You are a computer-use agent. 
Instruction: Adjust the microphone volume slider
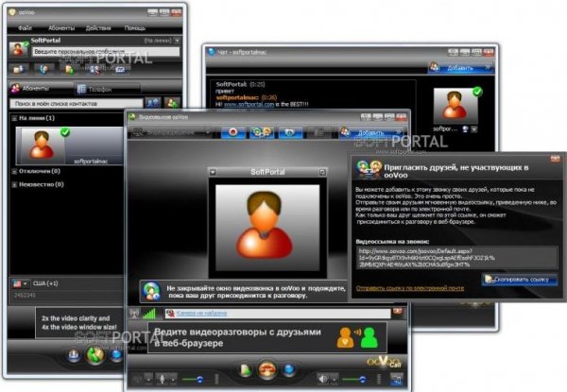tap(198, 380)
